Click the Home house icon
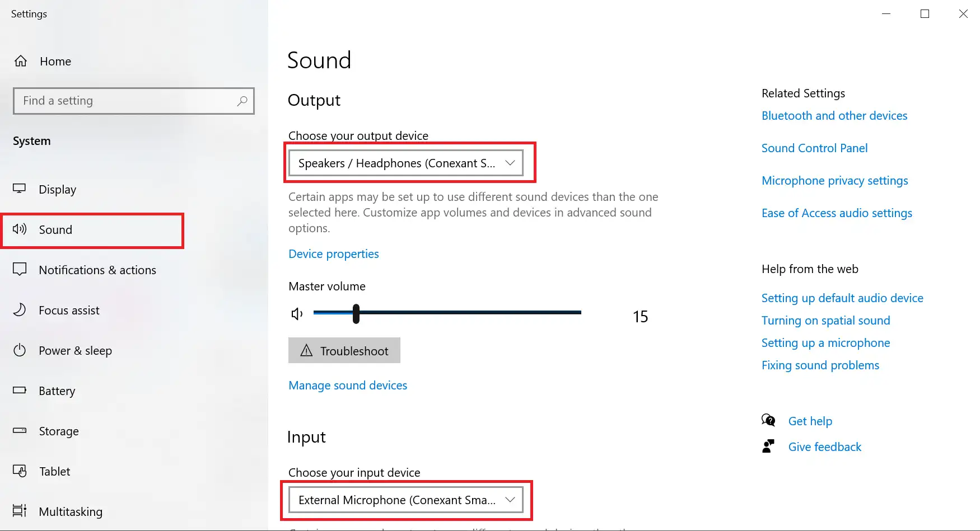 pyautogui.click(x=21, y=61)
